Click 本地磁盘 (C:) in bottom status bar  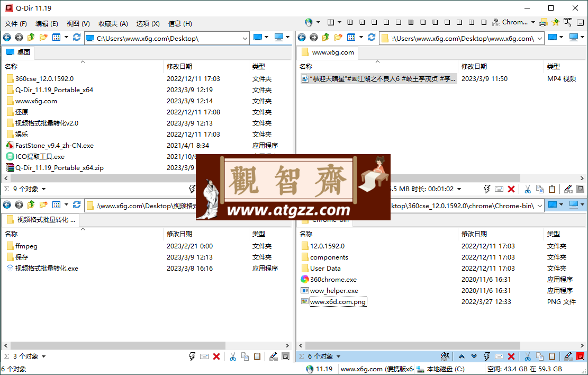[x=441, y=369]
